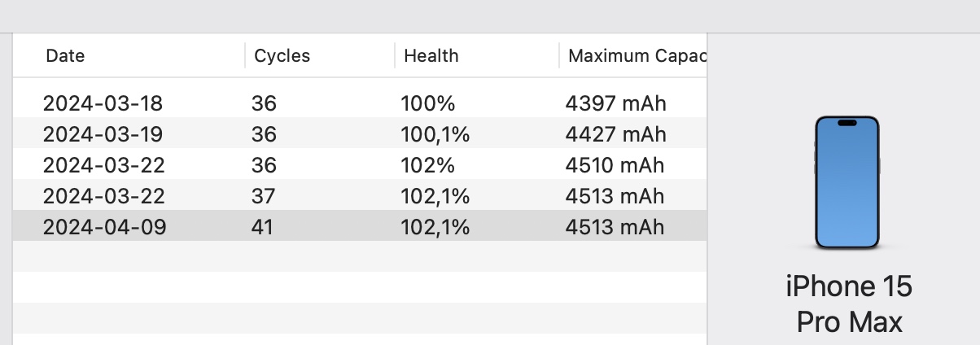This screenshot has width=980, height=345.
Task: Click the 4397 mAh capacity cell
Action: pos(615,103)
